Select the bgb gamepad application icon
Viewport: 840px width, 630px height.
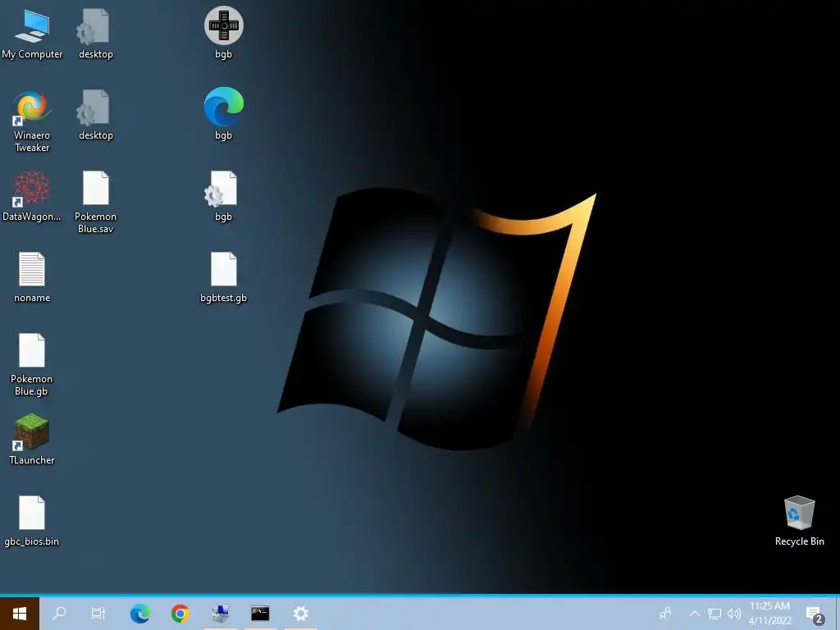pyautogui.click(x=223, y=33)
